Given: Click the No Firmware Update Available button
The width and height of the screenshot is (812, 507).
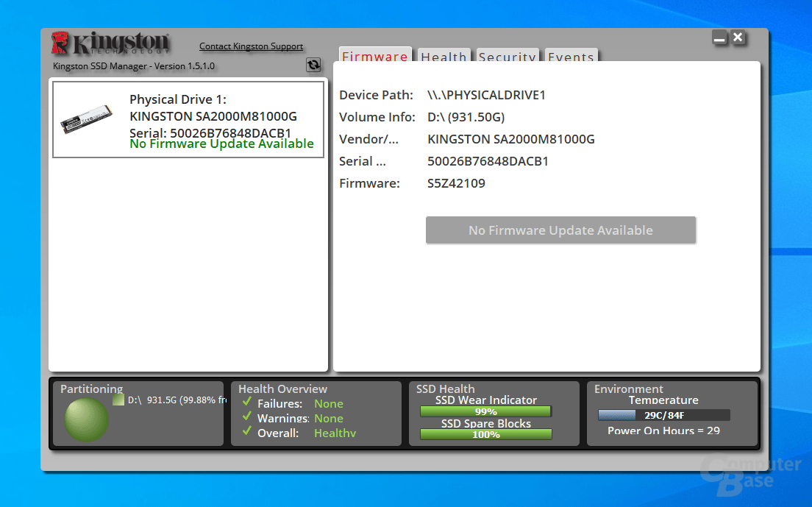Looking at the screenshot, I should (x=561, y=230).
